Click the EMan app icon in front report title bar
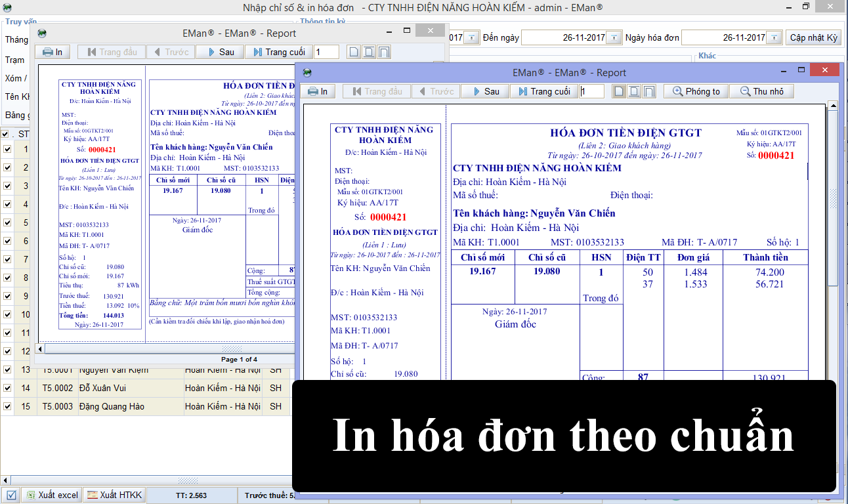Viewport: 848px width, 504px height. point(307,72)
